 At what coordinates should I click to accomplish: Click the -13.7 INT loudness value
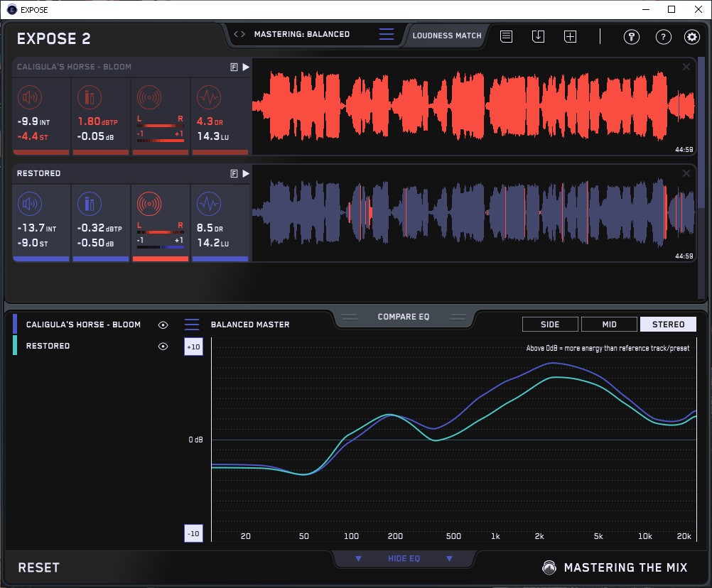(37, 228)
